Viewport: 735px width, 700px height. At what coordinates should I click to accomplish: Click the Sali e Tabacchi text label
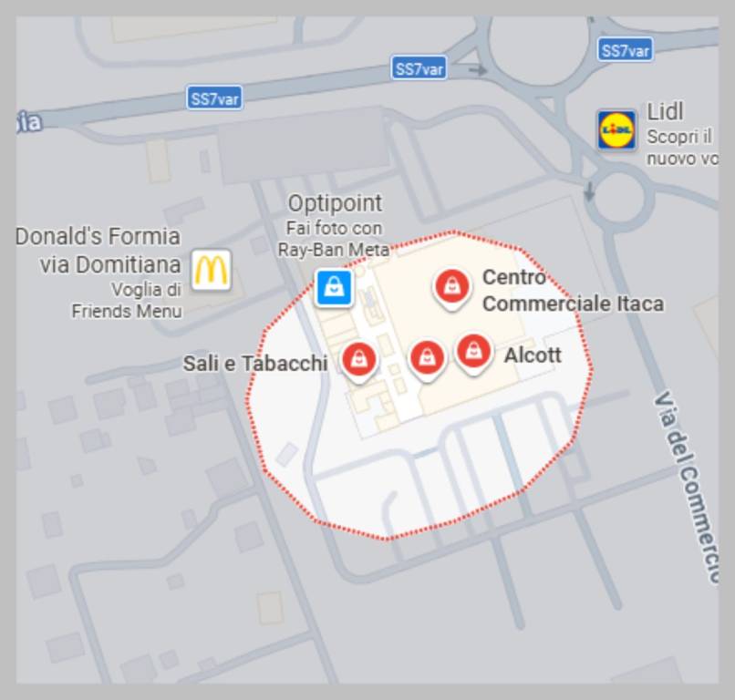[255, 364]
